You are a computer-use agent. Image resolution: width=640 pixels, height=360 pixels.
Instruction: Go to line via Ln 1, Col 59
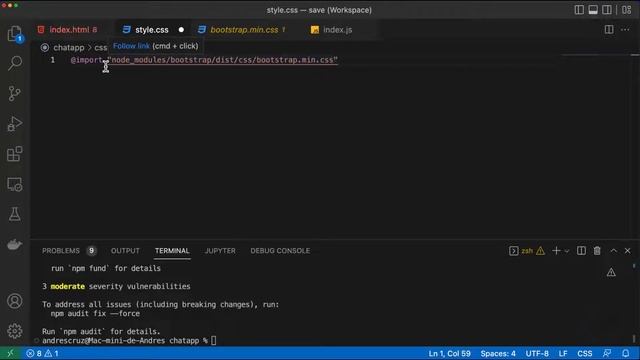click(x=449, y=353)
